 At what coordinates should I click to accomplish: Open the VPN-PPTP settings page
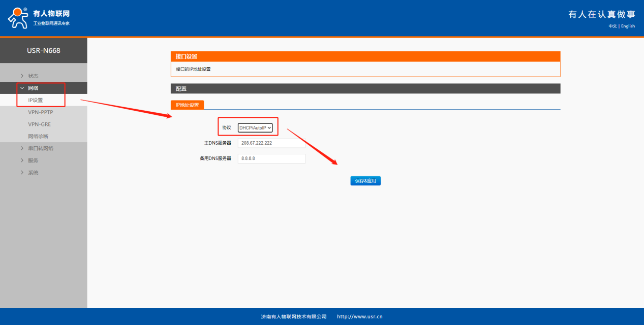[41, 112]
